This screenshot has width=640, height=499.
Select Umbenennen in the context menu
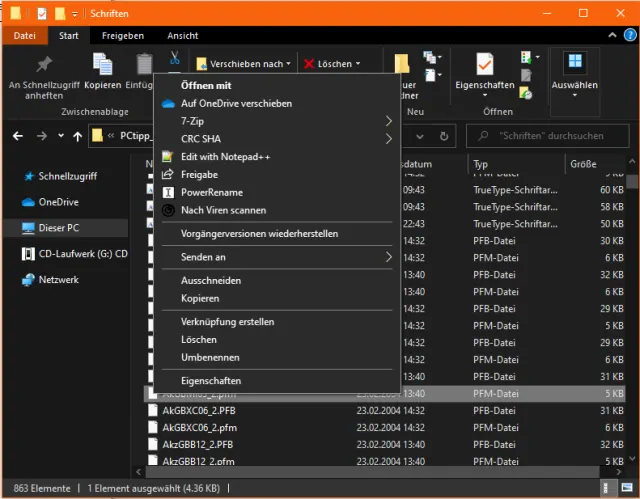pyautogui.click(x=210, y=357)
